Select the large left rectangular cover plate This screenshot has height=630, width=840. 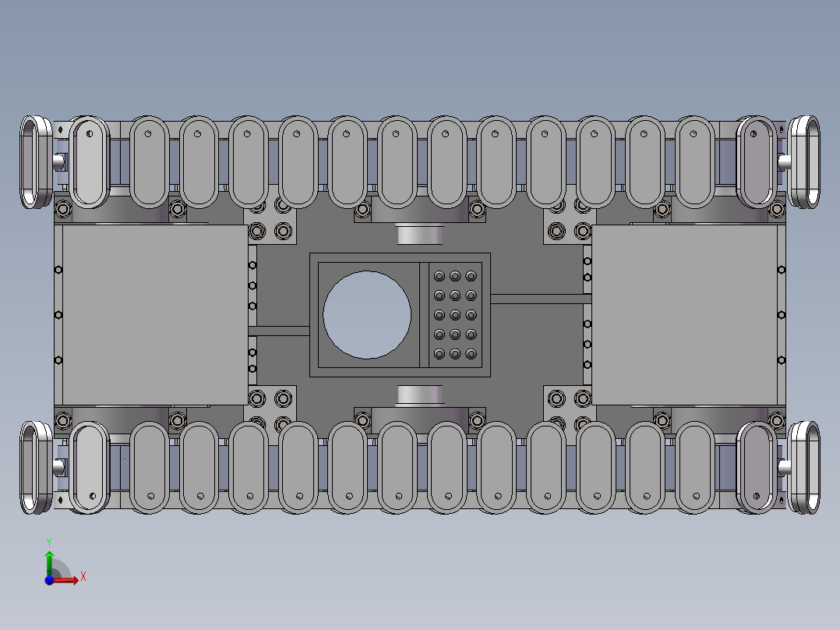[x=155, y=315]
